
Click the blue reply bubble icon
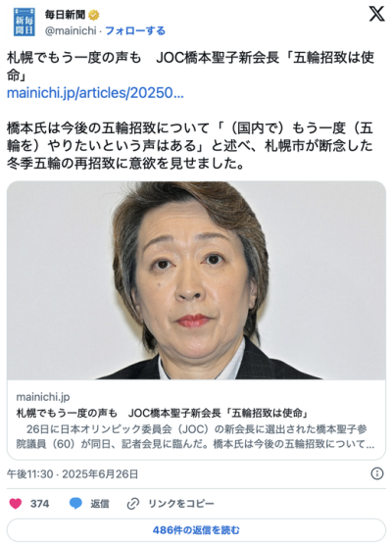(x=75, y=504)
